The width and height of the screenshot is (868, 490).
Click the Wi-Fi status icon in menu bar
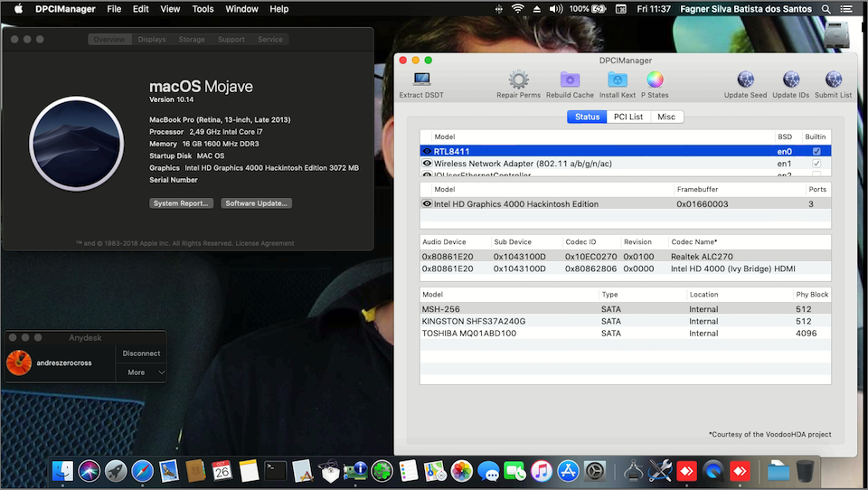(x=517, y=9)
